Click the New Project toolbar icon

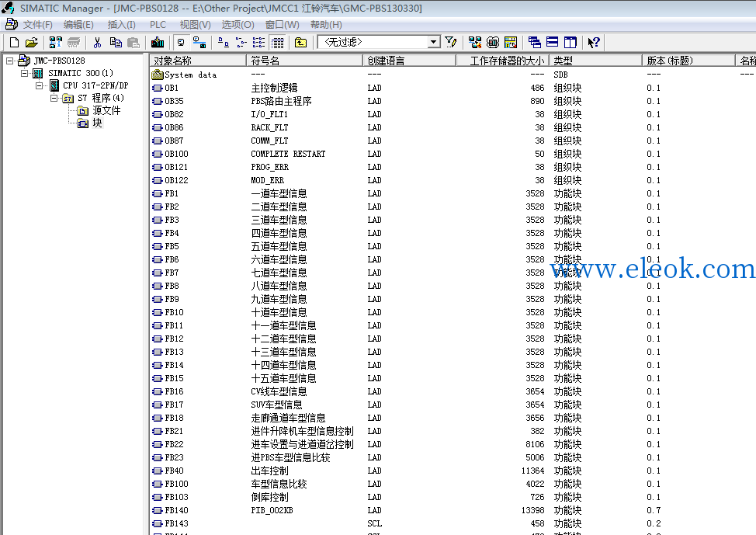point(14,43)
